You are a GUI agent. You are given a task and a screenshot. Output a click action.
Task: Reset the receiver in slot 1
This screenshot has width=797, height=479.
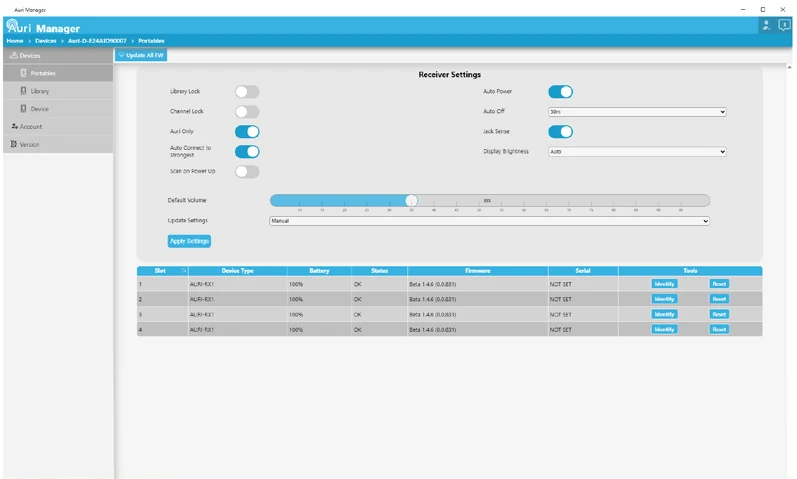[x=719, y=284]
